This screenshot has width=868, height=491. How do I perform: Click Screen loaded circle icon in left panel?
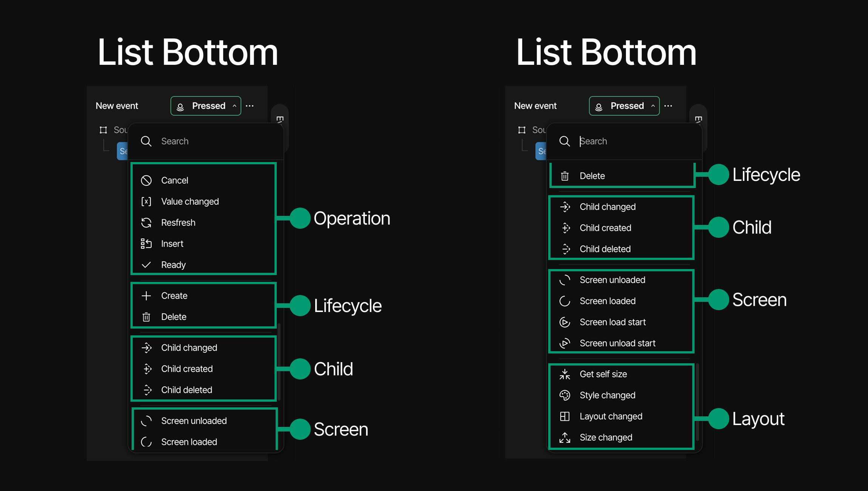(x=146, y=442)
